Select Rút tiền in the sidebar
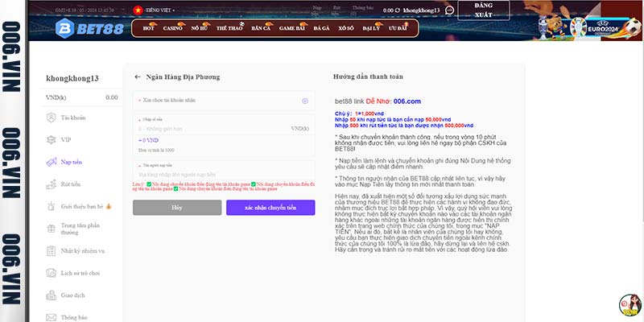 point(71,184)
